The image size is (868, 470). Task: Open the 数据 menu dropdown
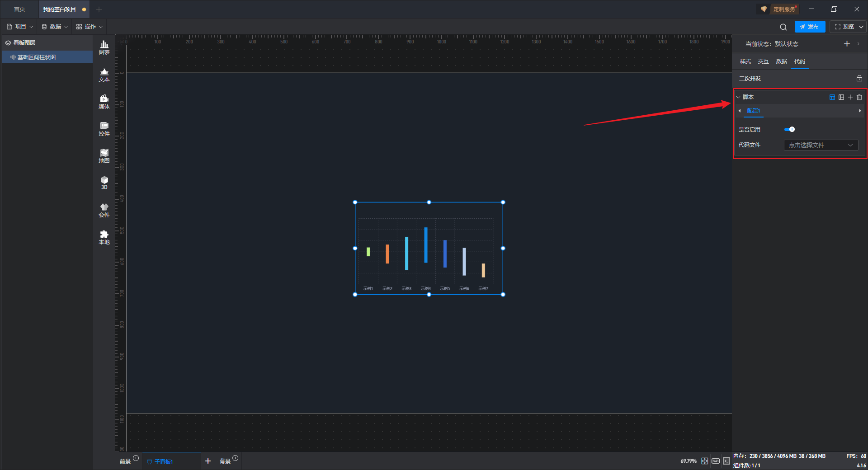click(x=55, y=27)
